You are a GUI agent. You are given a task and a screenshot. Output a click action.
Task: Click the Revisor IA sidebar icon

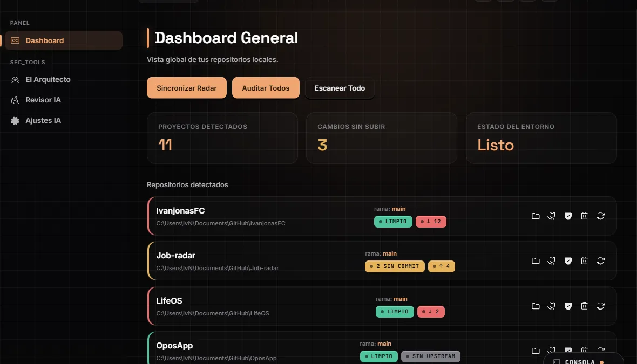point(15,100)
